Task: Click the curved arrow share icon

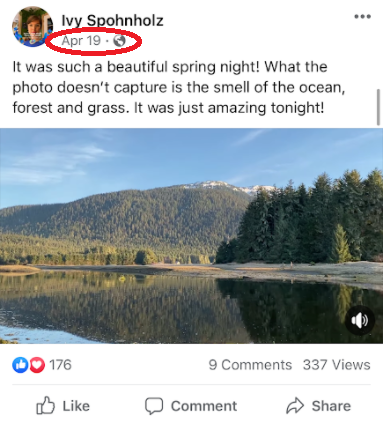Action: click(x=295, y=406)
